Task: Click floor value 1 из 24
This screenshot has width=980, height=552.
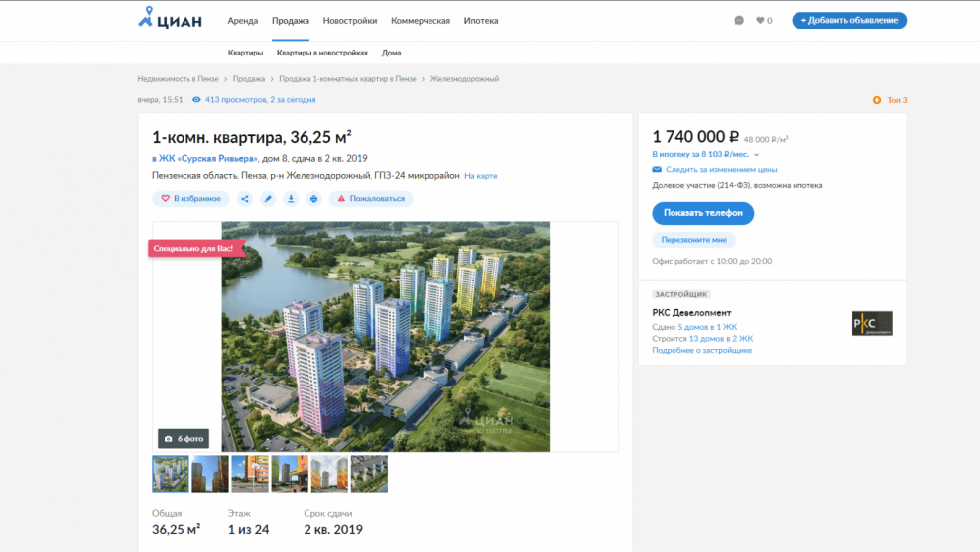Action: coord(248,530)
